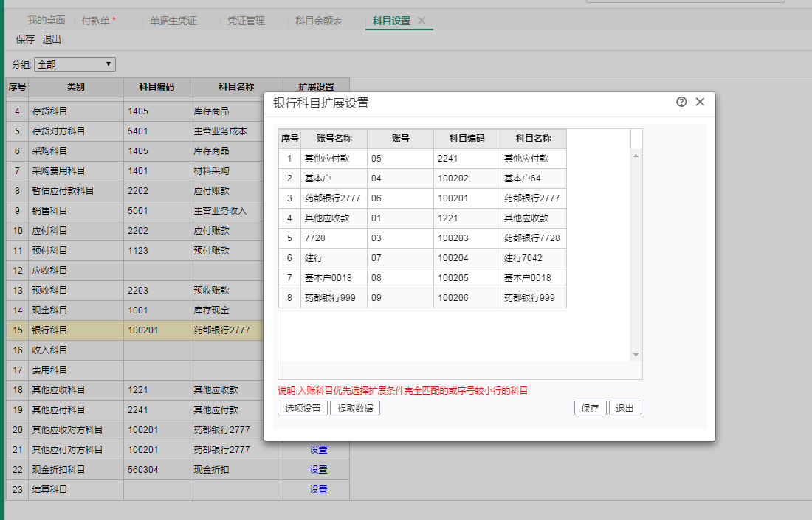Click the 扩展设置 column header
Screen dimensions: 812x520
(317, 87)
